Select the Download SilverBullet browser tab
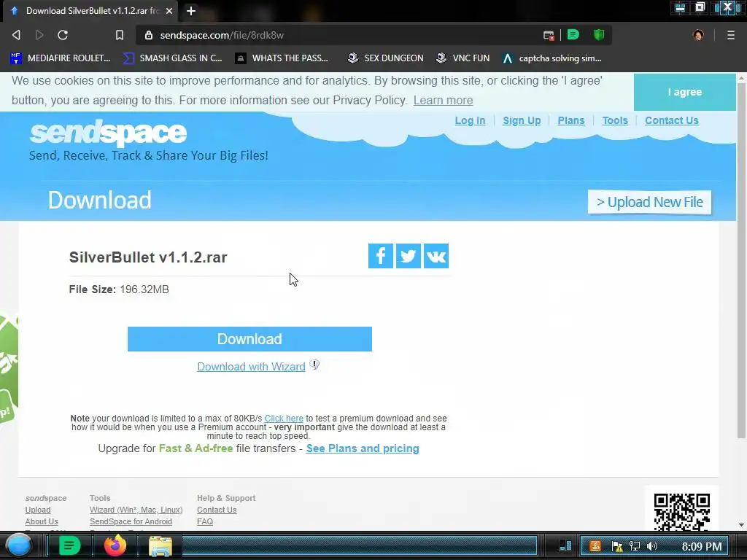Image resolution: width=747 pixels, height=560 pixels. pyautogui.click(x=90, y=11)
